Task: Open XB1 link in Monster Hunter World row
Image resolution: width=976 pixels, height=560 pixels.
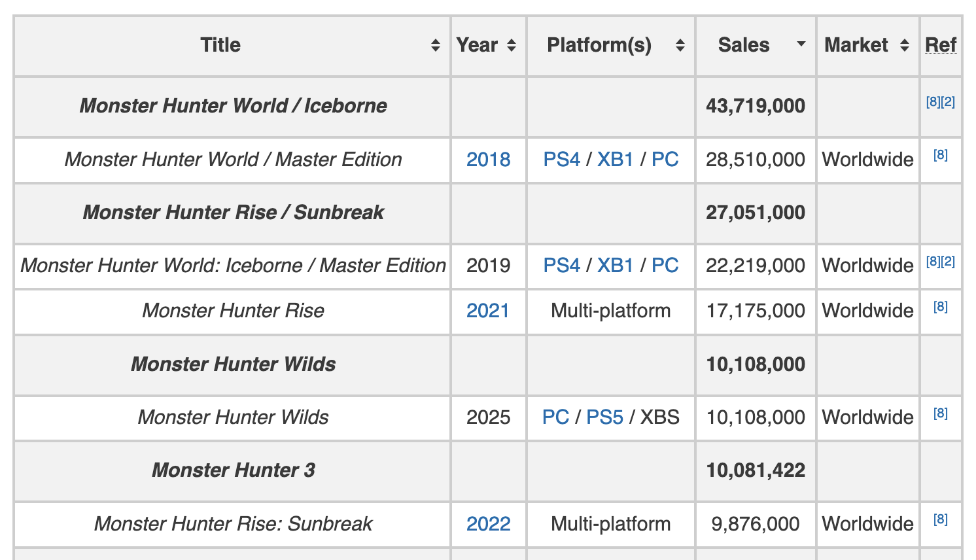Action: [616, 160]
